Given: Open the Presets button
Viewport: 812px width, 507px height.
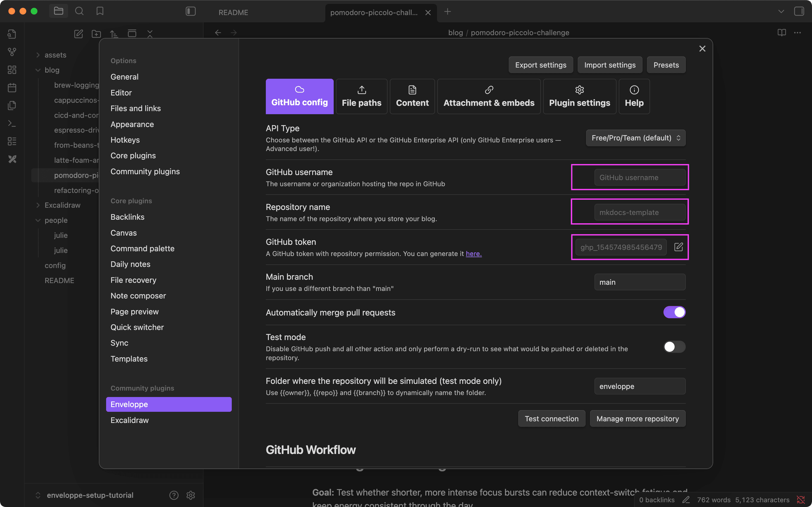Looking at the screenshot, I should tap(666, 65).
